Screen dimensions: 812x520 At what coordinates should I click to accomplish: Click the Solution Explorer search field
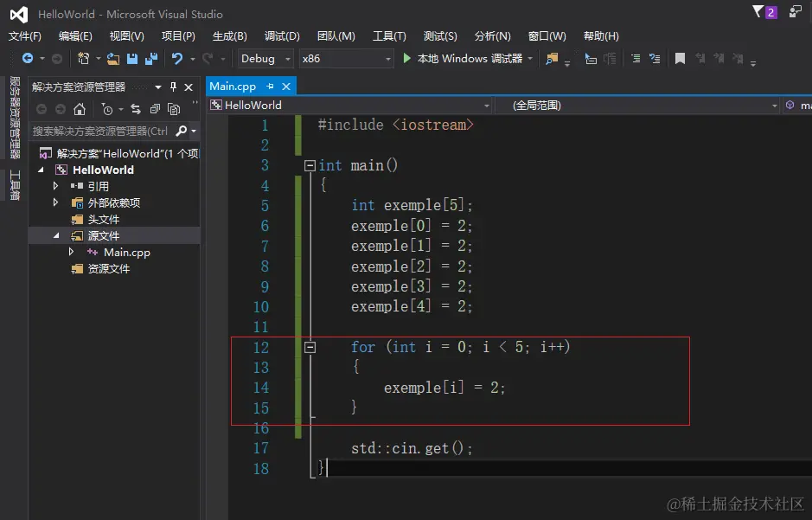(101, 131)
